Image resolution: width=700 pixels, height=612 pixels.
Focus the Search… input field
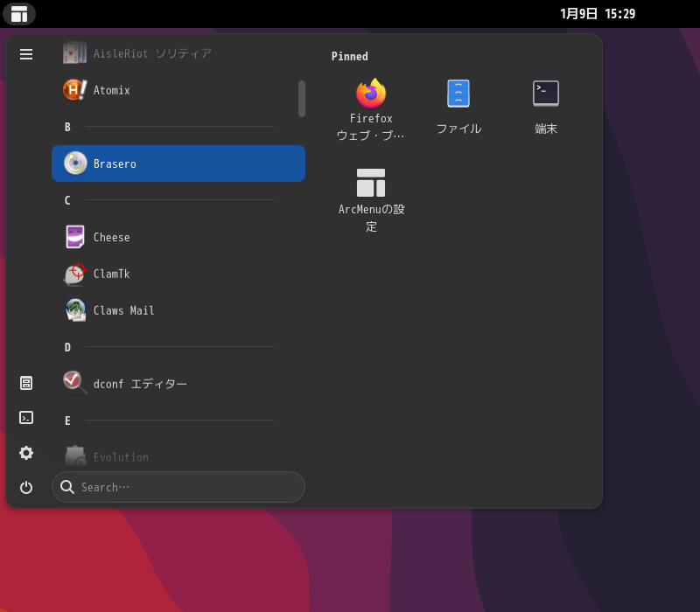(x=178, y=487)
